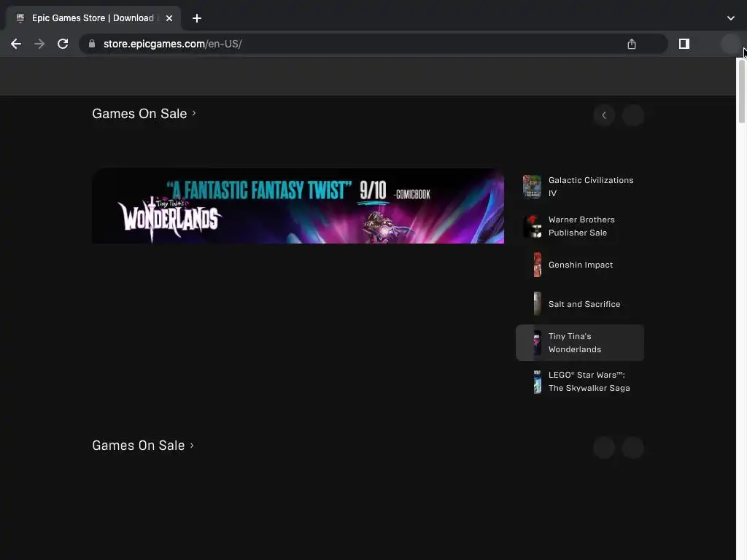Viewport: 747px width, 560px height.
Task: Select LEGO Star Wars Skywalker Saga entry
Action: click(x=580, y=381)
